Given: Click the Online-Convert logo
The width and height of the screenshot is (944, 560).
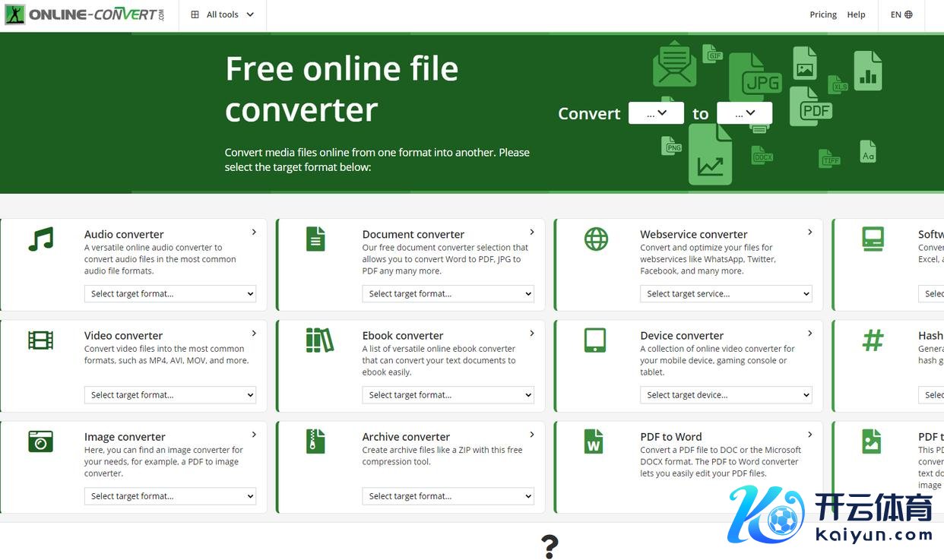Looking at the screenshot, I should pyautogui.click(x=84, y=14).
